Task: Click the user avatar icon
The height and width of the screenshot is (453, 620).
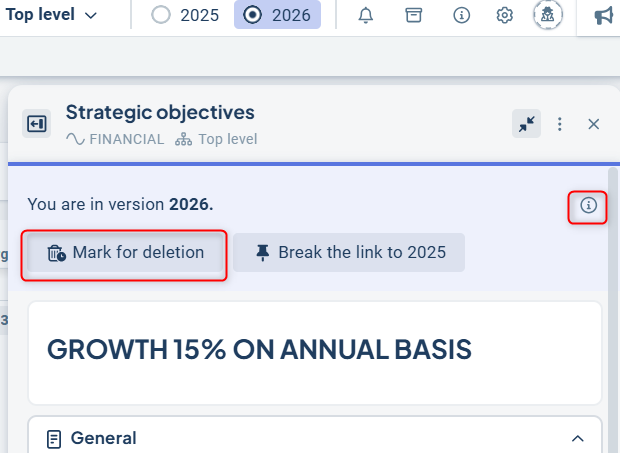Action: point(547,15)
